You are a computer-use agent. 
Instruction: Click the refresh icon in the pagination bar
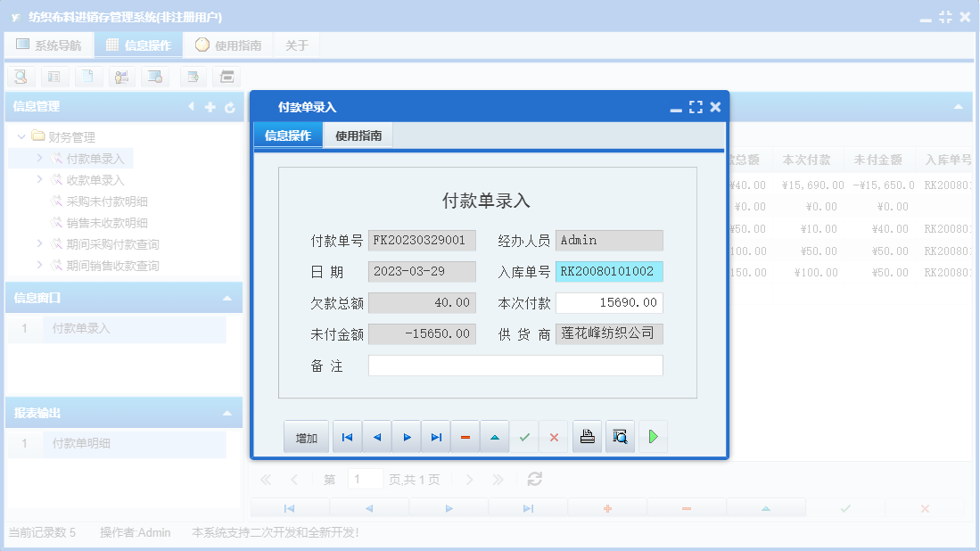pos(533,479)
